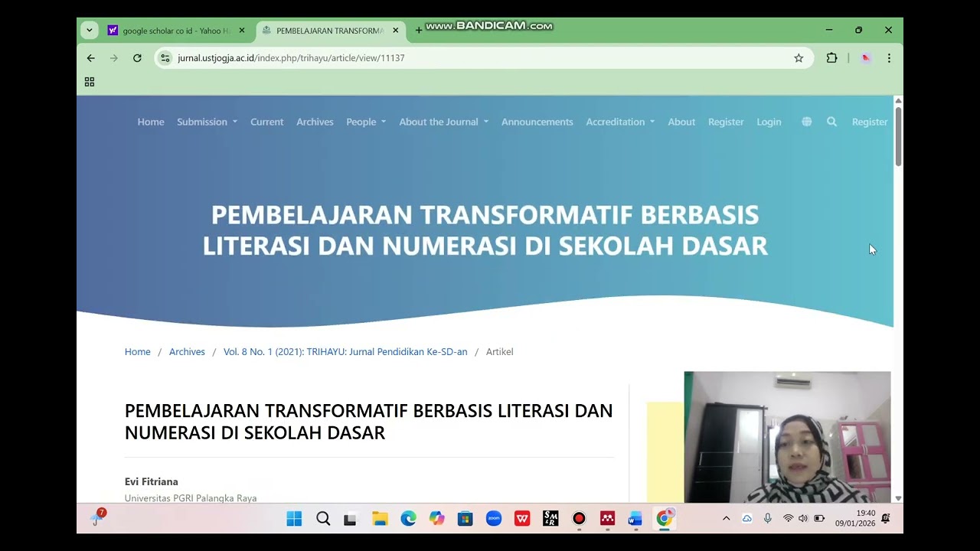Open the weather widget on the taskbar
The image size is (980, 551).
(97, 518)
